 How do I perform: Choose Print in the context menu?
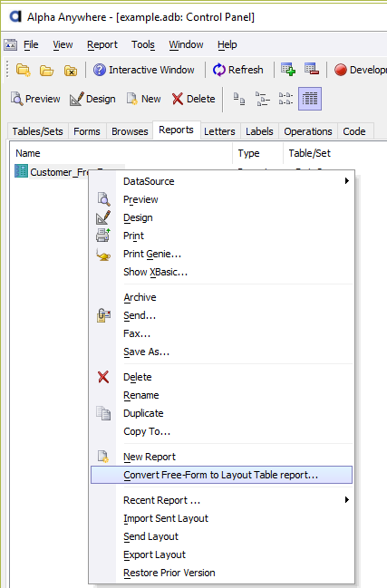point(221,236)
